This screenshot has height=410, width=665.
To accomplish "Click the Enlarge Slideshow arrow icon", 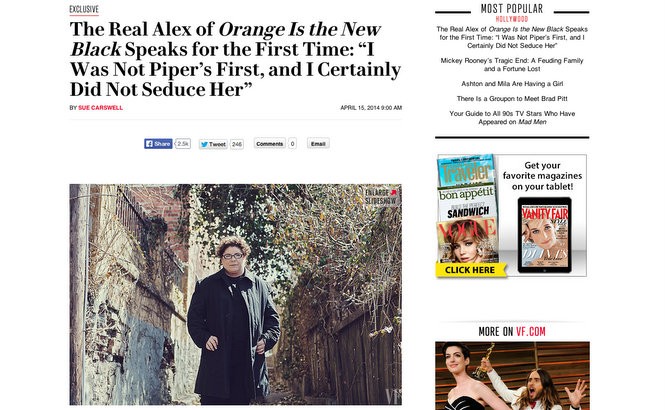I will 394,192.
